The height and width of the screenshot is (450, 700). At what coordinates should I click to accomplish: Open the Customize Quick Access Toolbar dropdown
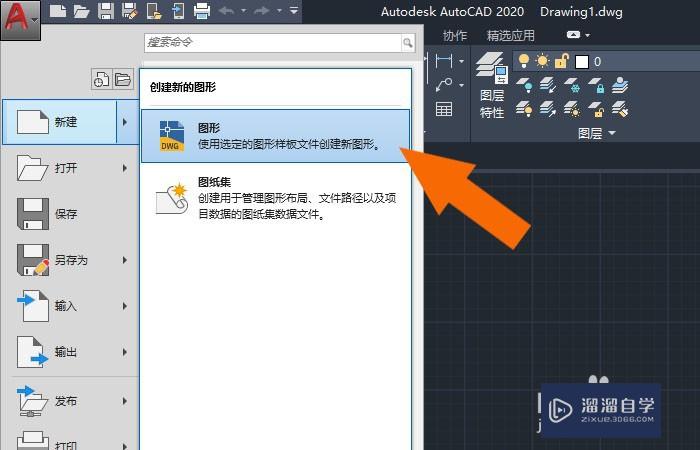[294, 10]
